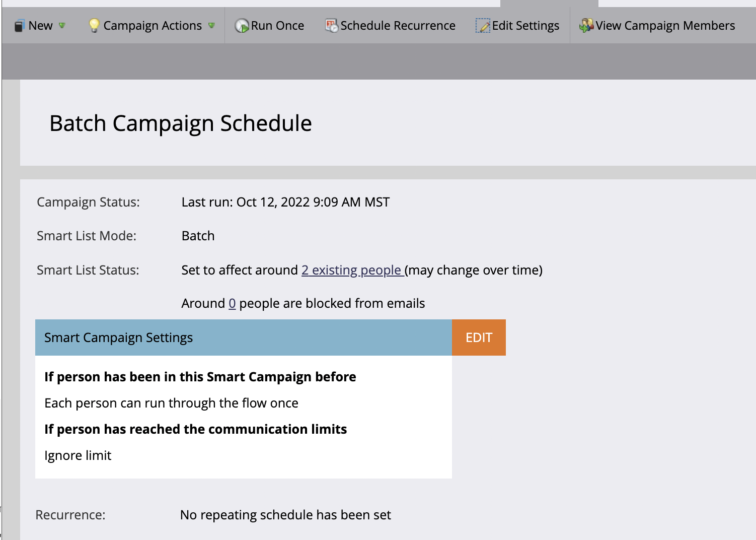Click the New menu's document icon
This screenshot has width=756, height=540.
click(x=20, y=26)
